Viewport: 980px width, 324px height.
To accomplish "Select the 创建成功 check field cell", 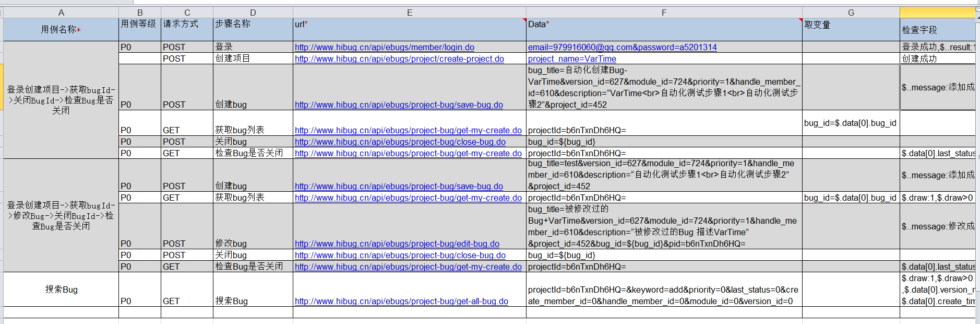I will coord(937,59).
